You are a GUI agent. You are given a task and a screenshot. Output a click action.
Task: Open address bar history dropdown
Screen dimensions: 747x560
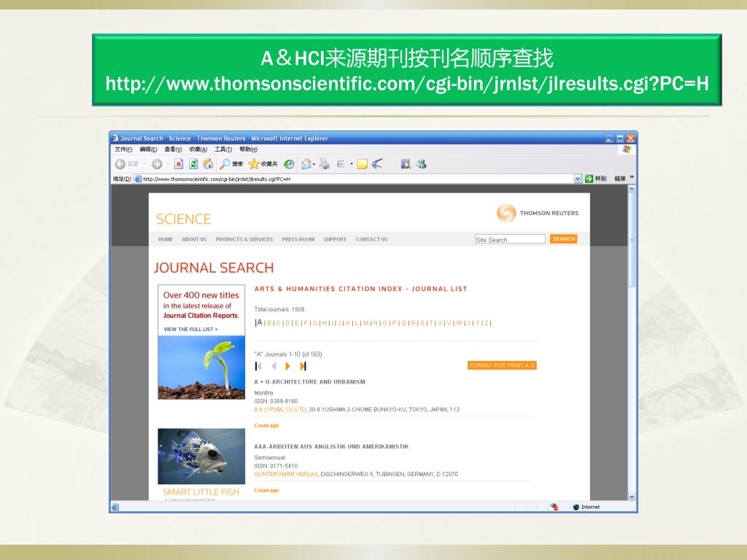tap(578, 179)
